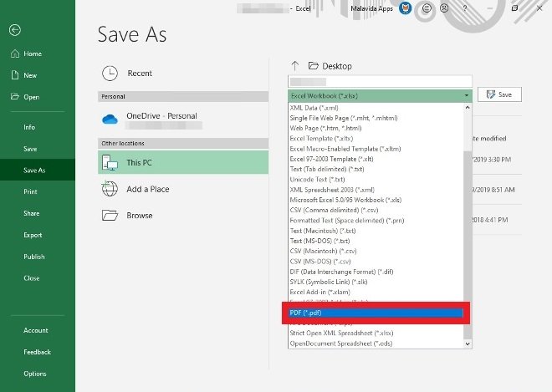Click the format list scrollbar thumb
Image resolution: width=552 pixels, height=392 pixels.
point(468,245)
